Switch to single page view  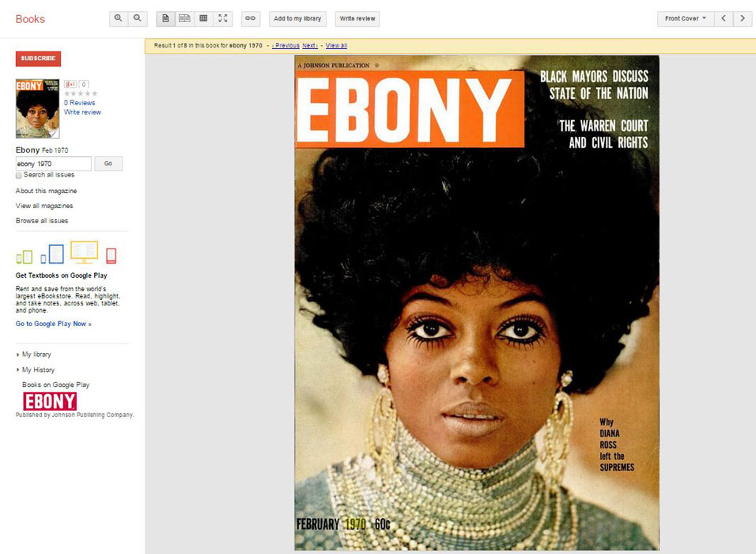point(165,18)
